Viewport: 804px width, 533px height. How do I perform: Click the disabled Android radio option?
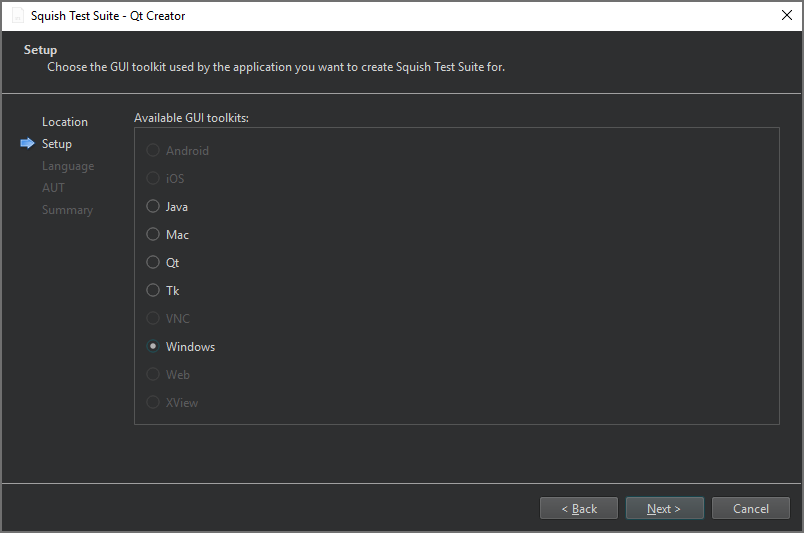coord(153,151)
